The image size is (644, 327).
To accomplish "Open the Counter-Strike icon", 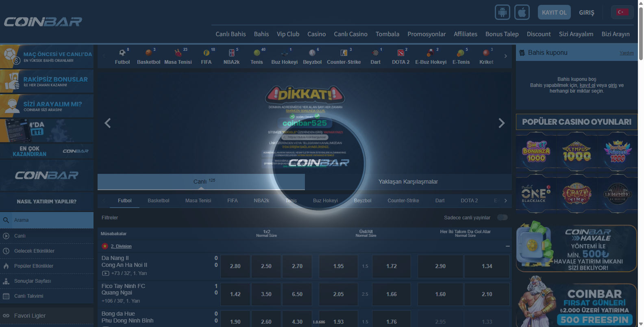I will point(344,53).
